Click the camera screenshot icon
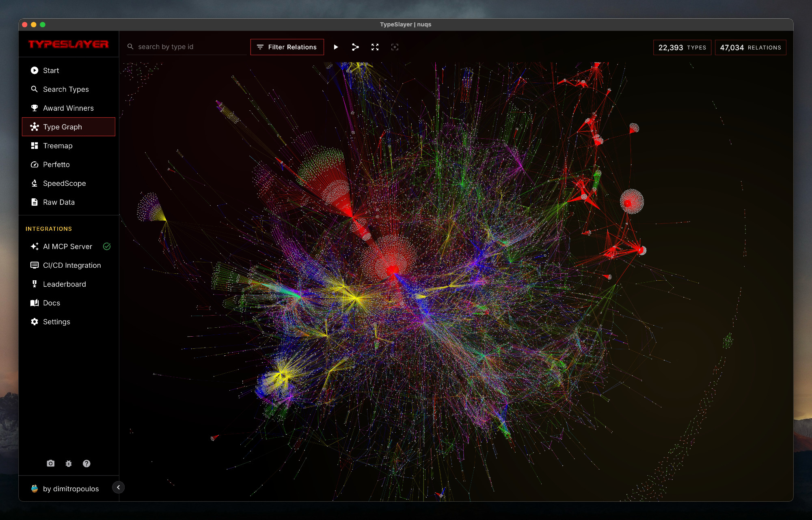Screen dimensions: 812x520 tap(51, 463)
